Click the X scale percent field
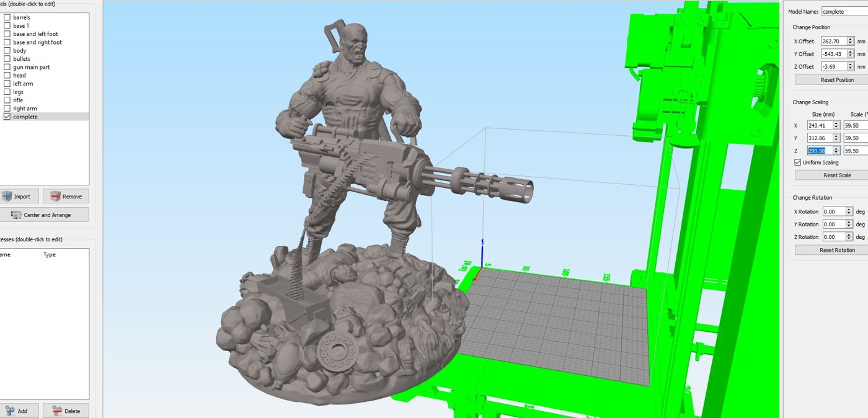The height and width of the screenshot is (418, 868). 856,125
